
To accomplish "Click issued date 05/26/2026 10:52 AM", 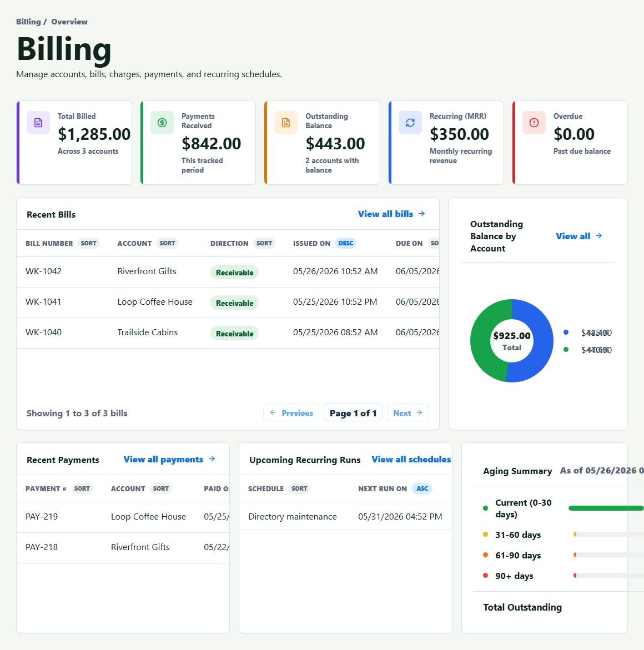I will pos(335,271).
